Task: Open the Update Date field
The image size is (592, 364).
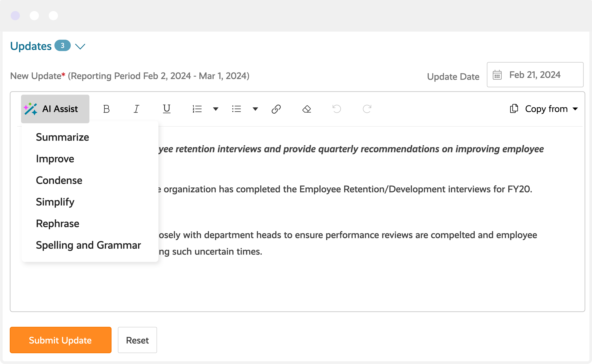Action: (535, 75)
